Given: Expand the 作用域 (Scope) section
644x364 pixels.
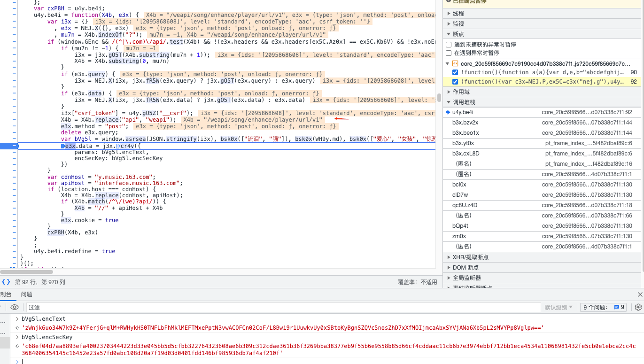Looking at the screenshot, I should 460,92.
